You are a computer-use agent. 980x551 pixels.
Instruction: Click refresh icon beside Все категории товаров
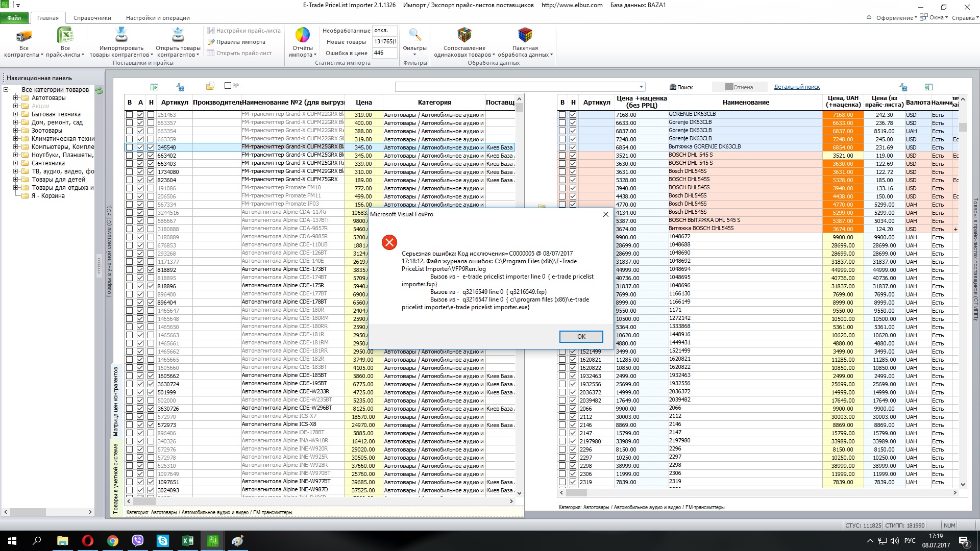pyautogui.click(x=100, y=90)
